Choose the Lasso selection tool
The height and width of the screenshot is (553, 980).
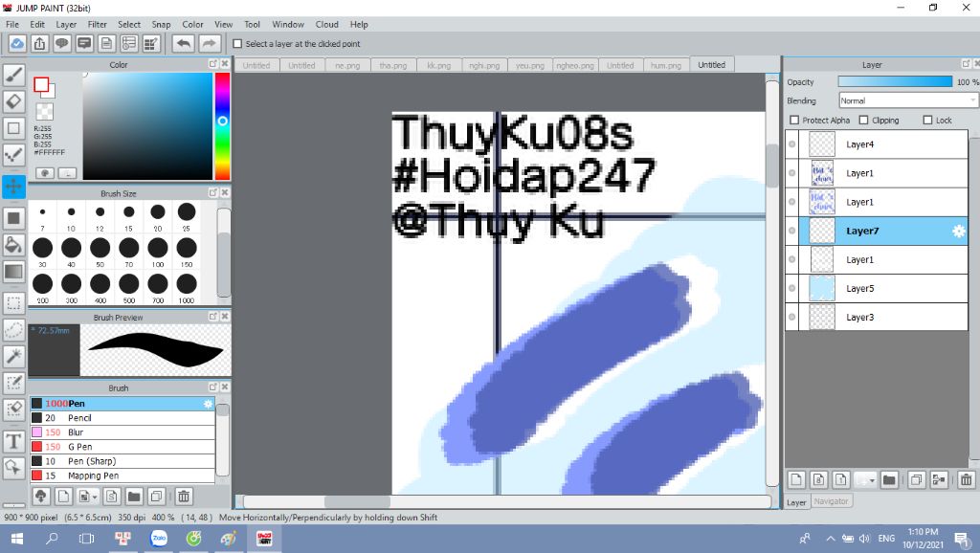[13, 330]
